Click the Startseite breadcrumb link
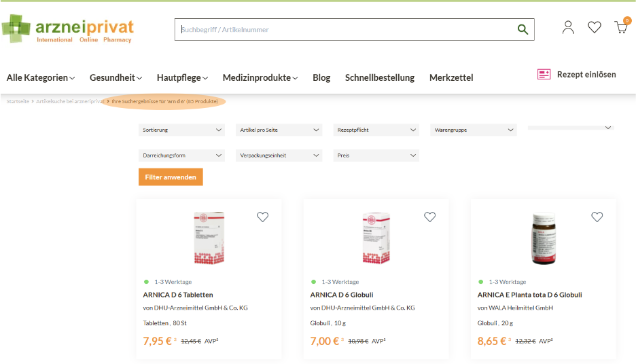This screenshot has height=364, width=636. click(x=18, y=101)
